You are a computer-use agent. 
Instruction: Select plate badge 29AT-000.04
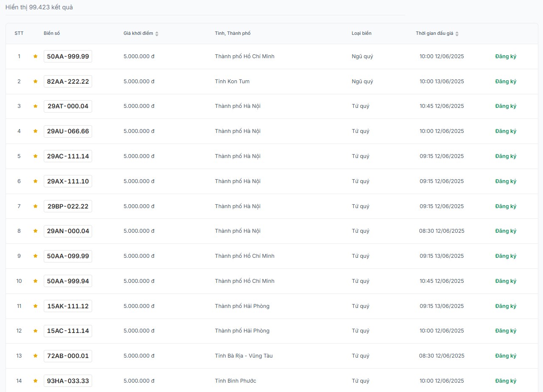pos(68,106)
